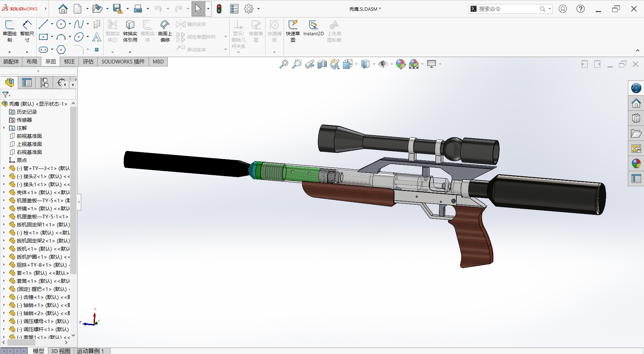Open the 运动算例 1 bottom tab

(x=90, y=351)
